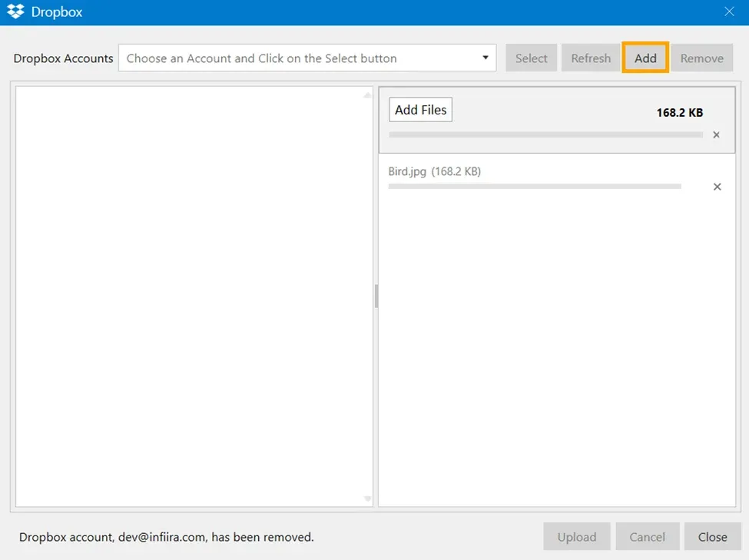749x560 pixels.
Task: Click the total upload progress bar
Action: coord(546,134)
